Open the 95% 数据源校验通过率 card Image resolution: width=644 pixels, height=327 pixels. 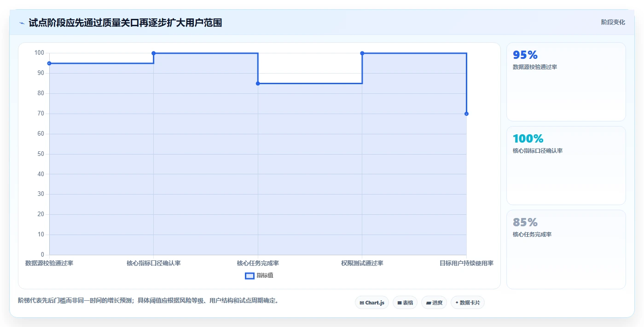click(566, 82)
